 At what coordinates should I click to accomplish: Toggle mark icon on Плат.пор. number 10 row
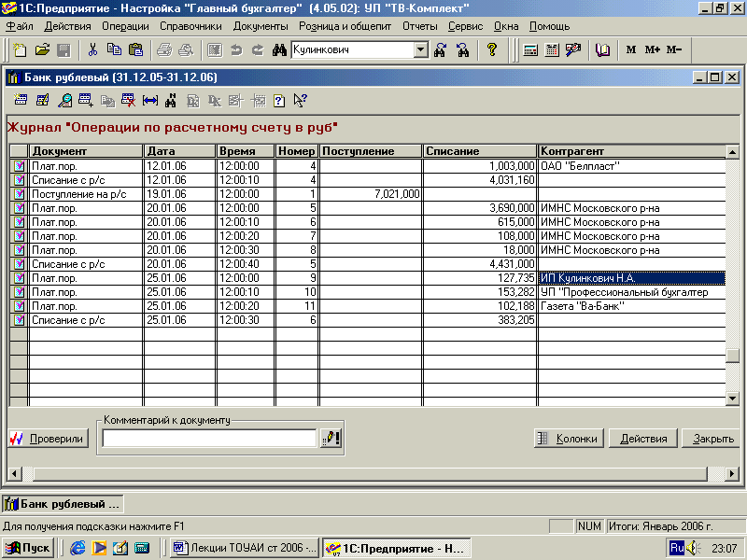coord(19,292)
